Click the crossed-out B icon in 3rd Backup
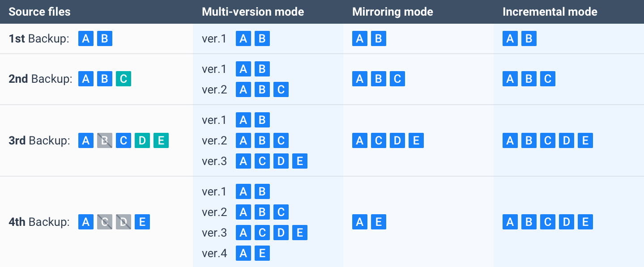The height and width of the screenshot is (267, 644). pos(105,141)
